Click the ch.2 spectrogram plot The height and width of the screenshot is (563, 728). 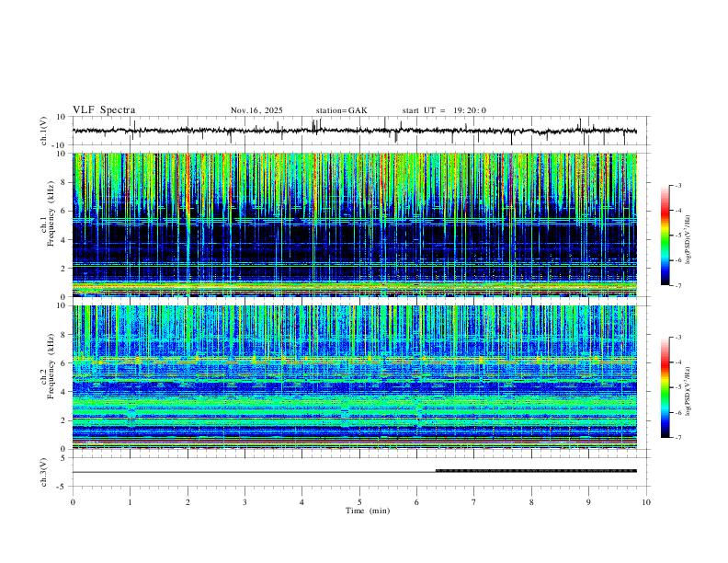[x=355, y=377]
